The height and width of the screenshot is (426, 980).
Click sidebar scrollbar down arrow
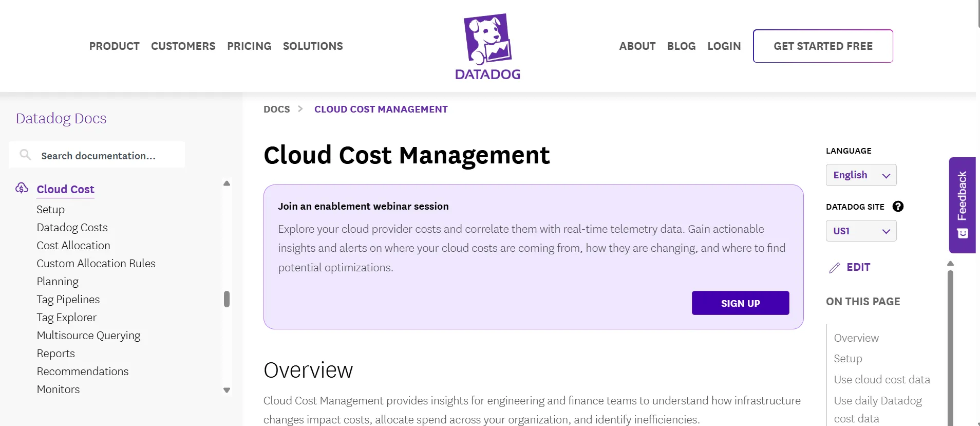227,391
